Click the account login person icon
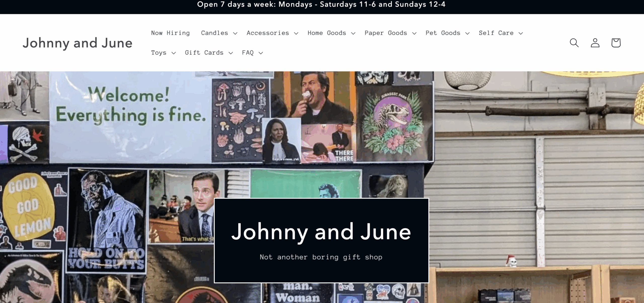 click(595, 43)
